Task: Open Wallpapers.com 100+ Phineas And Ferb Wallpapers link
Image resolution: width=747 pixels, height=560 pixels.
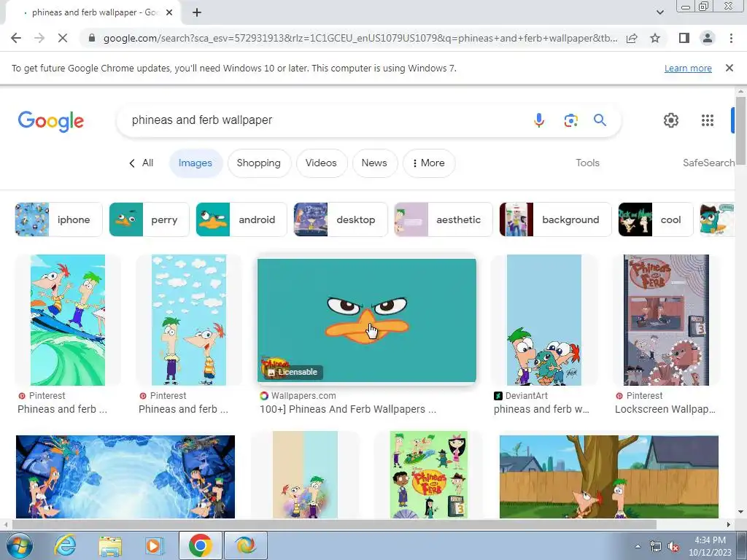Action: point(348,409)
